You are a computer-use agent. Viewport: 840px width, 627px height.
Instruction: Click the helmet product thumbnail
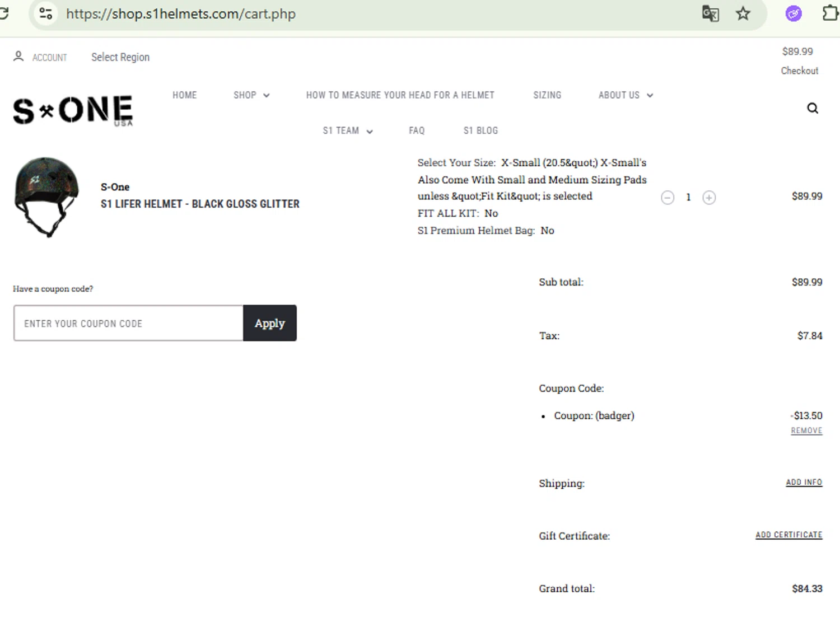46,197
